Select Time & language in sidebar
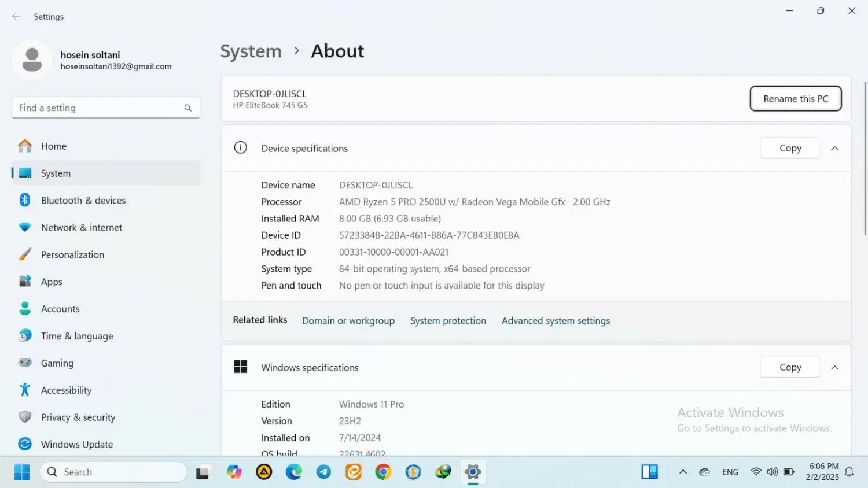The width and height of the screenshot is (868, 488). [x=77, y=336]
